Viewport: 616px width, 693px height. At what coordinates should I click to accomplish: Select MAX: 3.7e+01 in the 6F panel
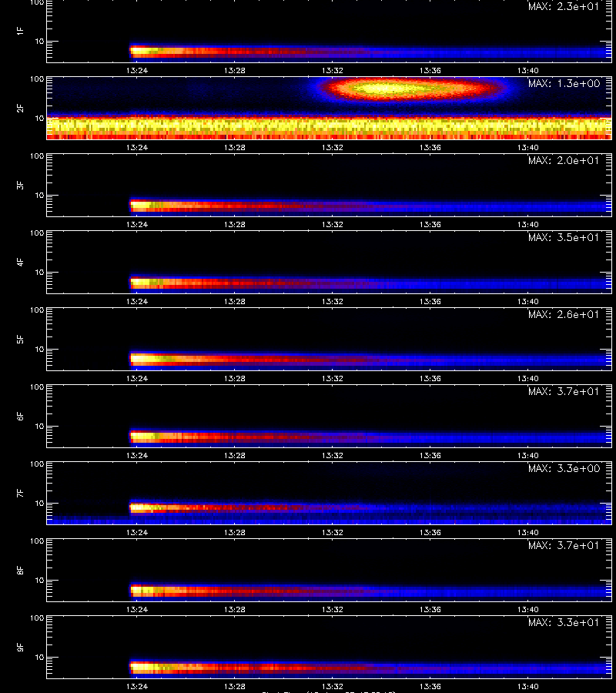564,391
